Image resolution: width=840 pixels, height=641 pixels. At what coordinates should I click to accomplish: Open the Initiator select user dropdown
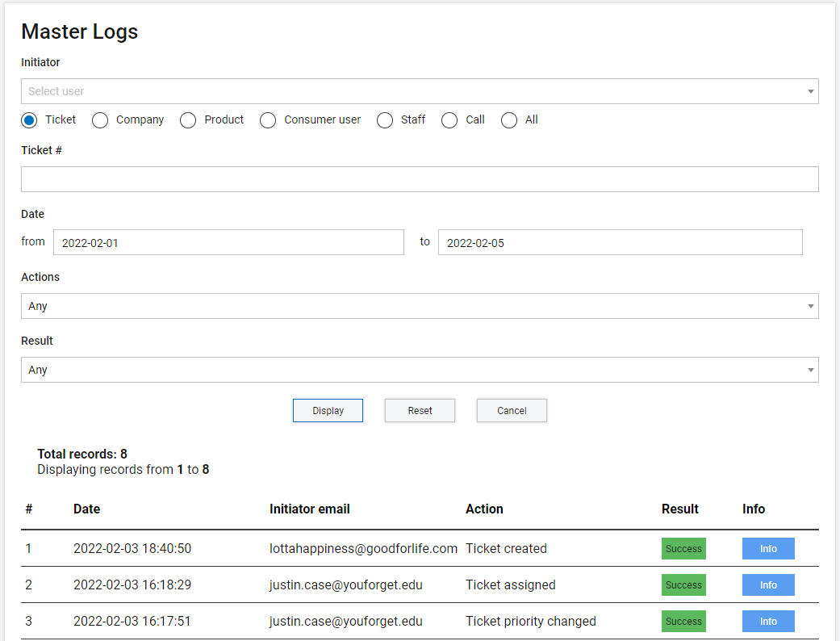(420, 91)
